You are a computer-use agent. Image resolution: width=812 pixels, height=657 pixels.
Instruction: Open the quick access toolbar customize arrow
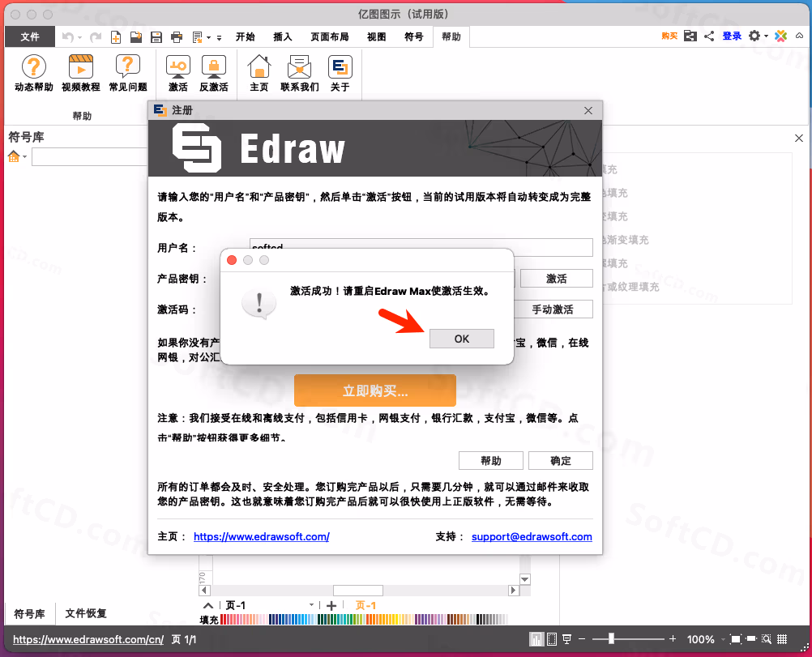pos(219,37)
